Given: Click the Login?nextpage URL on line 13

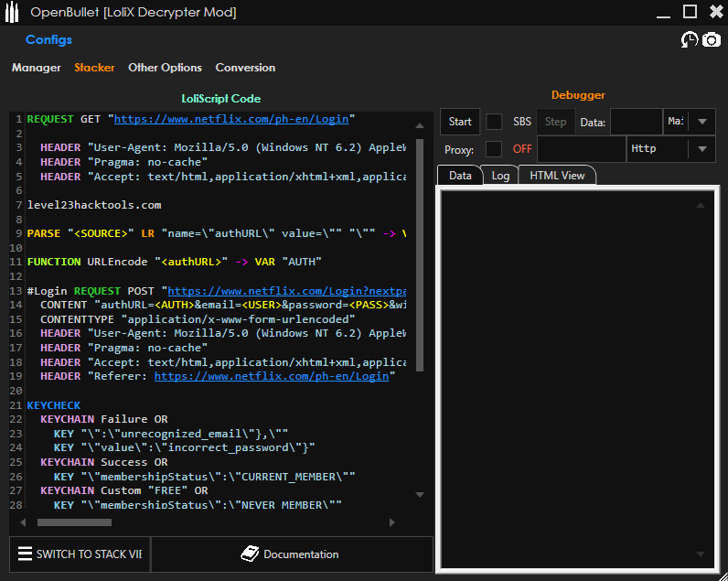Looking at the screenshot, I should [287, 291].
